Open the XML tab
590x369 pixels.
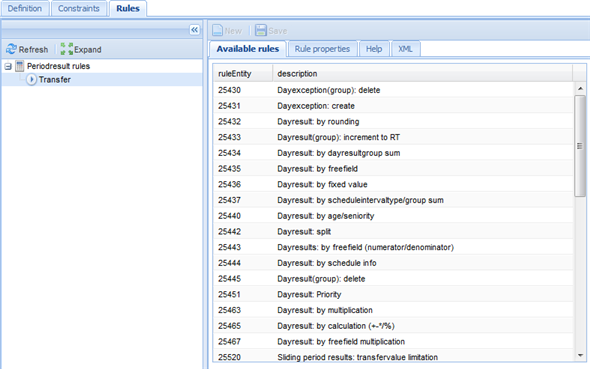405,49
